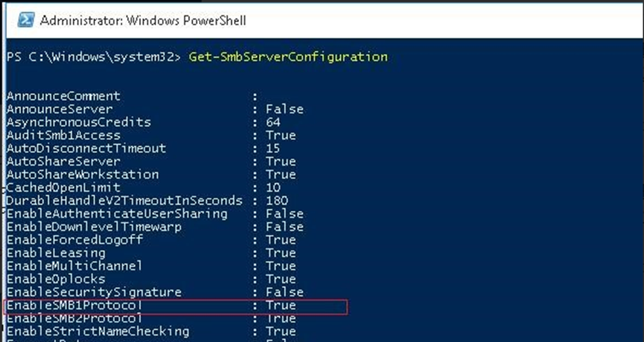
Task: Click the PowerShell icon in title bar
Action: (26, 20)
